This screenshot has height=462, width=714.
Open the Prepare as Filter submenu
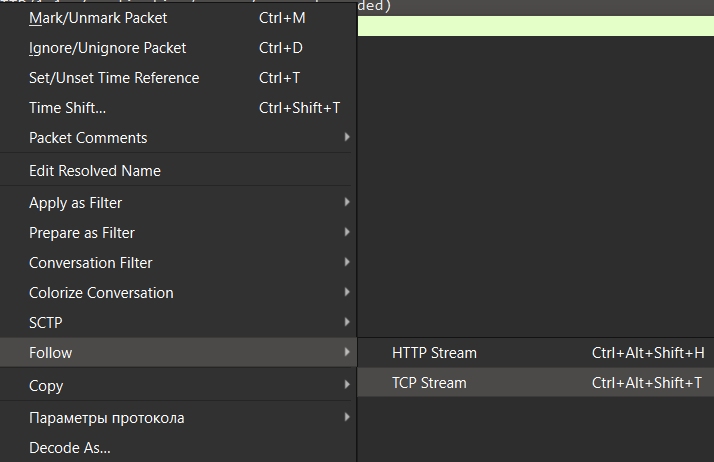pyautogui.click(x=82, y=233)
